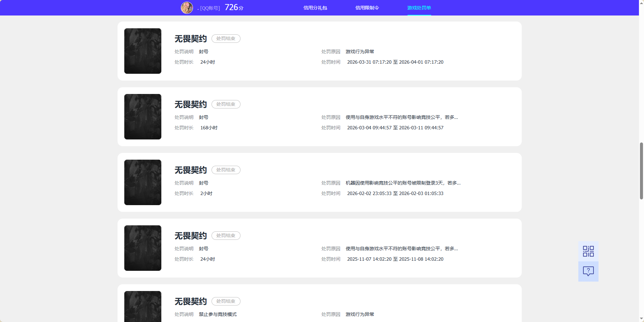
Task: Click 无畏契约 title of 2025-11-07 record
Action: [191, 236]
